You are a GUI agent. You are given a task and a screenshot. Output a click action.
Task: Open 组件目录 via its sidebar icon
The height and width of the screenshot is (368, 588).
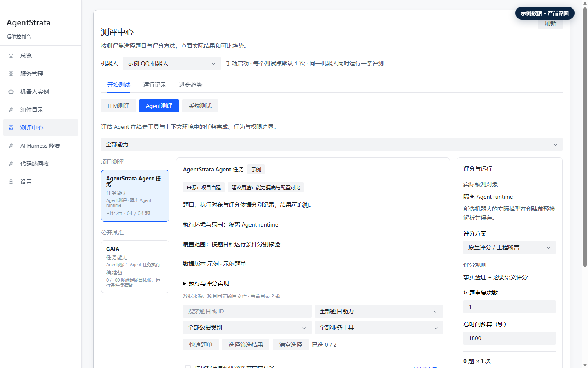(x=11, y=110)
